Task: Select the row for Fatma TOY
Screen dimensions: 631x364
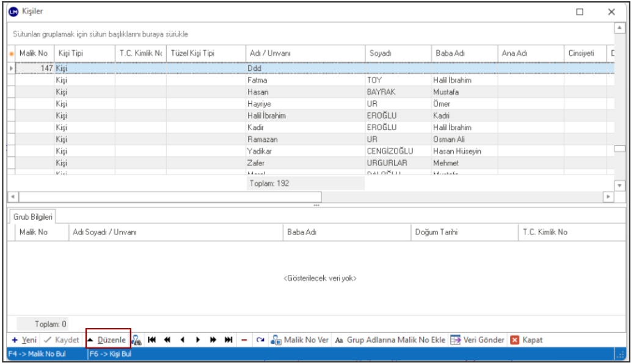Action: tap(305, 80)
